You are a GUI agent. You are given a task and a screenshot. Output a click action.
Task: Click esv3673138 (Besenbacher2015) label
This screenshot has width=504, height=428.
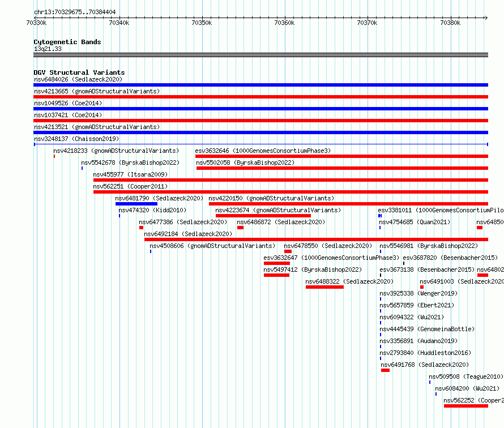click(427, 269)
